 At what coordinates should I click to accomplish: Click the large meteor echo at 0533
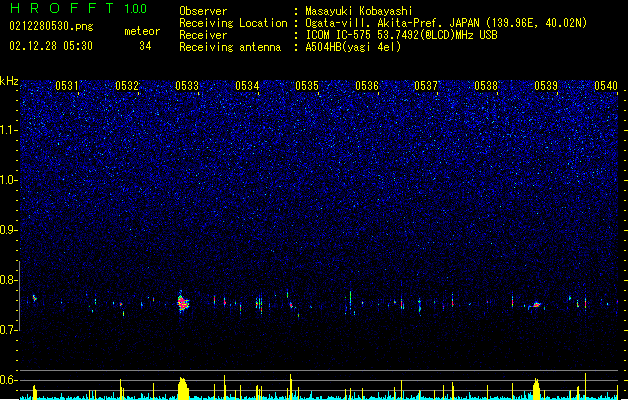coord(183,302)
